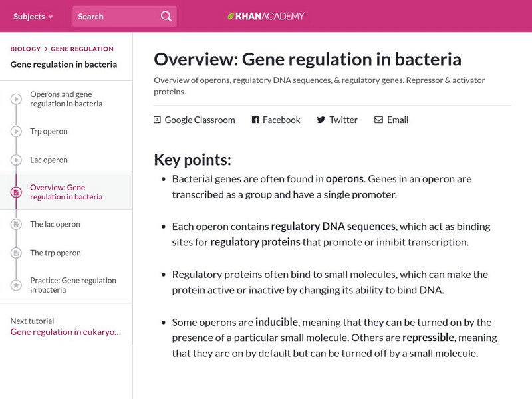Screen dimensions: 532x399
Task: Select the star icon for Practice: Gene regulation
Action: 15,285
